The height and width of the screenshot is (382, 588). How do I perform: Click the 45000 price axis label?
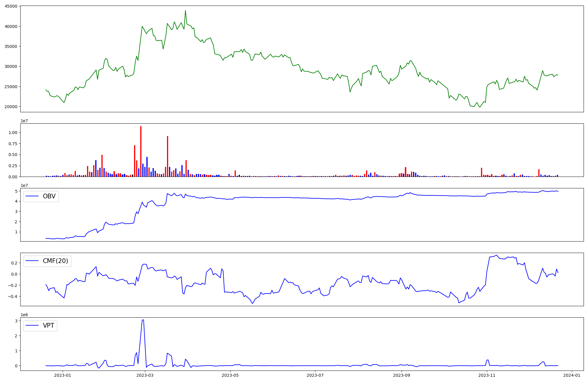tap(11, 6)
